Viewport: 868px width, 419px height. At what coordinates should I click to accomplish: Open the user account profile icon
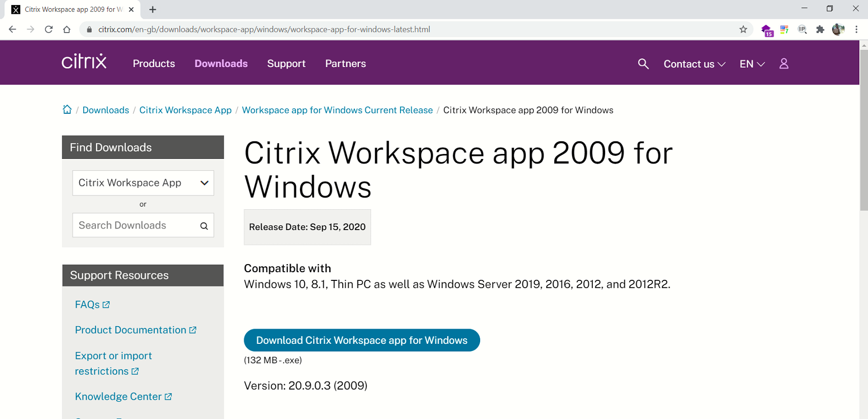click(784, 63)
